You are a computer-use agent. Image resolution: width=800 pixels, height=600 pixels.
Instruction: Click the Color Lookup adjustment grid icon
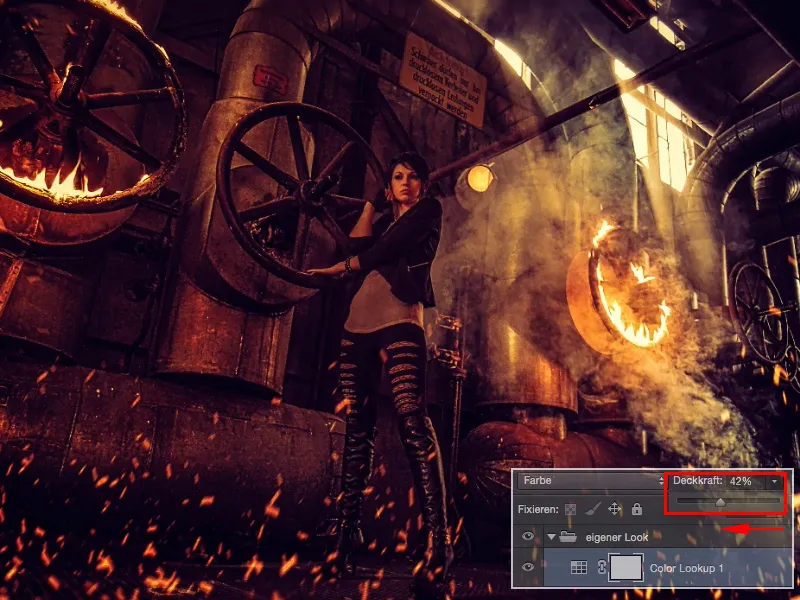coord(579,567)
